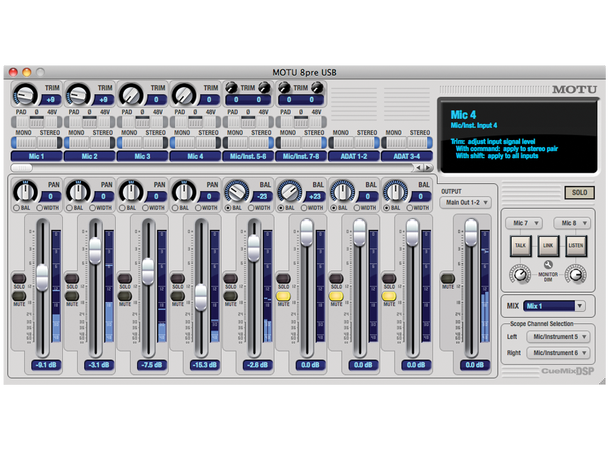The image size is (610, 450).
Task: Click right trim knob of Mic/Inst. 7-8
Action: click(317, 87)
